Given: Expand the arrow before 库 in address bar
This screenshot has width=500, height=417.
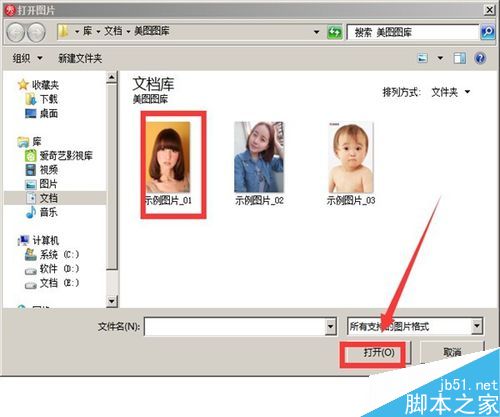Looking at the screenshot, I should (x=77, y=32).
